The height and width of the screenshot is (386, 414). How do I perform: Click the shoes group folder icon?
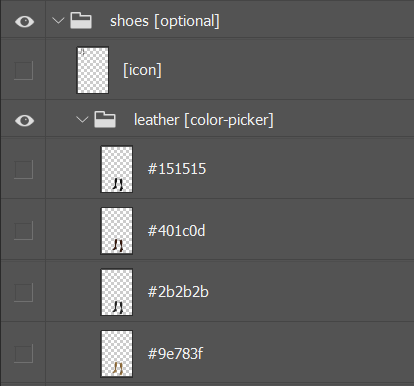(x=81, y=21)
